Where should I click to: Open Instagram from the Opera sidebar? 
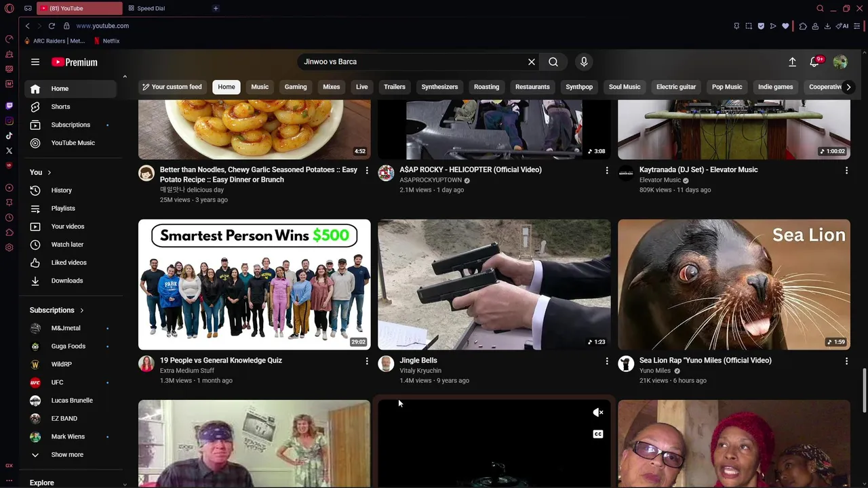coord(9,121)
